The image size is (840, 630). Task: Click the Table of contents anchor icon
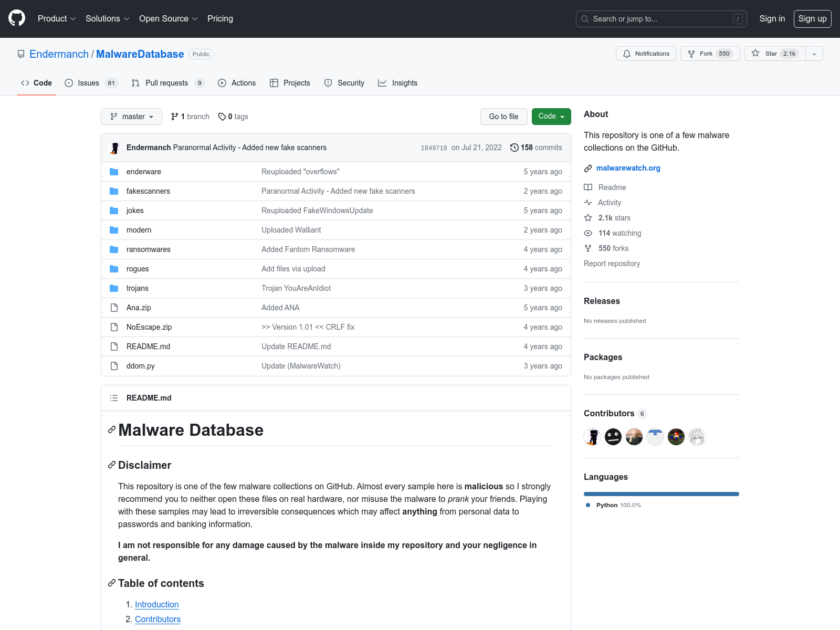click(112, 583)
